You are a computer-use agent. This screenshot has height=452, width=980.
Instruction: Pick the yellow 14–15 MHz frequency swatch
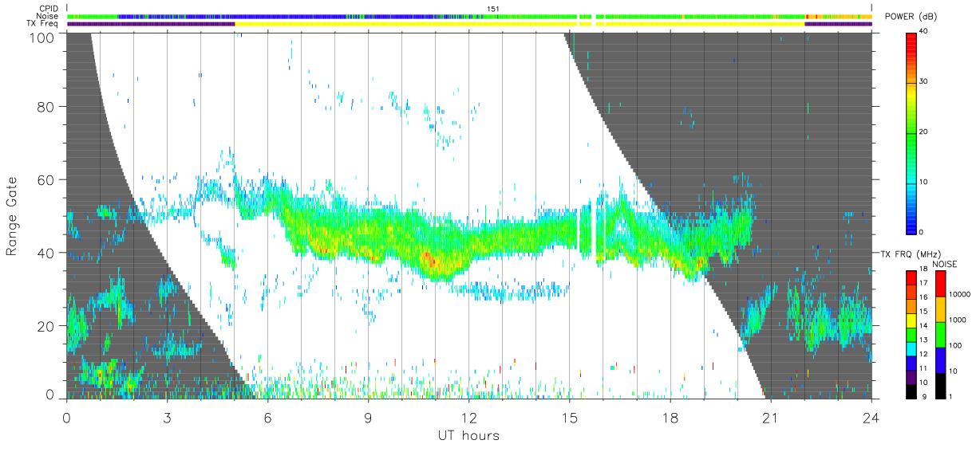[x=911, y=320]
